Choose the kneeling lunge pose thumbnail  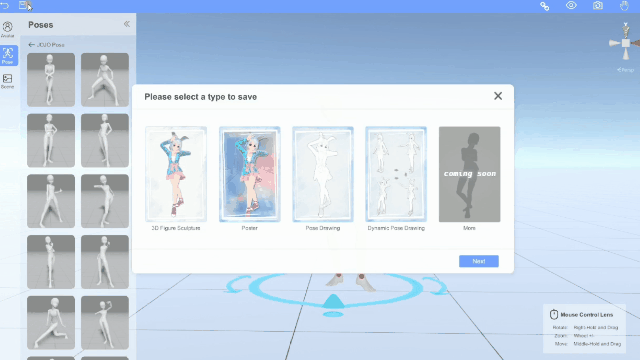click(x=51, y=322)
